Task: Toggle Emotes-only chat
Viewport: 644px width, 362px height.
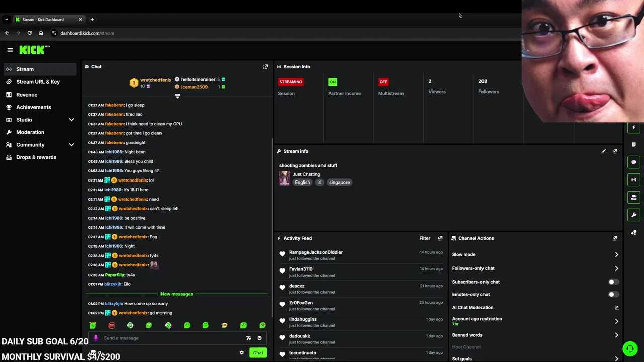Action: click(x=613, y=295)
